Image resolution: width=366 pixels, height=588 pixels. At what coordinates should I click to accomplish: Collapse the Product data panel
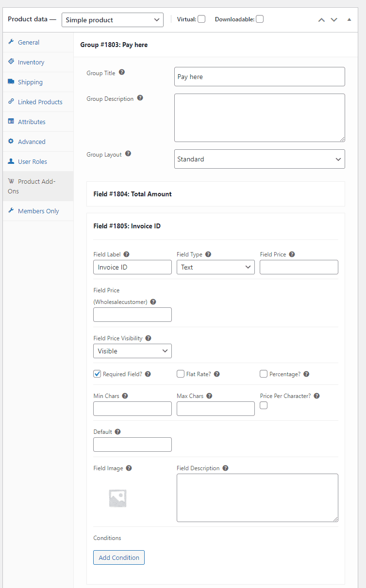(x=349, y=19)
